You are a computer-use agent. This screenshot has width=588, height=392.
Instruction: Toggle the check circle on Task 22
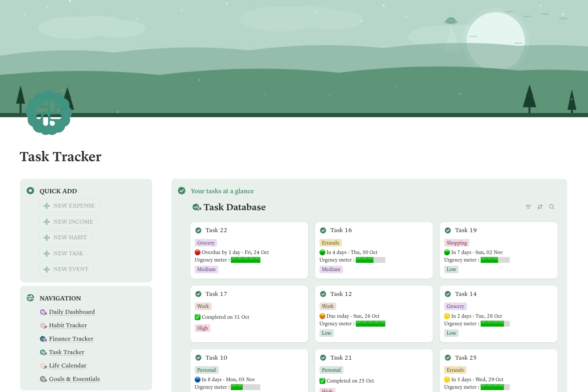tap(198, 230)
